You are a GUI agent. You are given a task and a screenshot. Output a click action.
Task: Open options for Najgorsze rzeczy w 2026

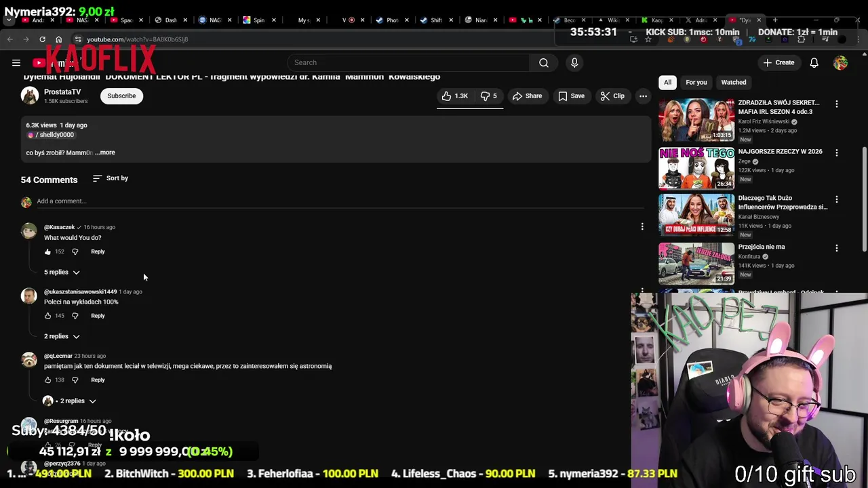836,152
